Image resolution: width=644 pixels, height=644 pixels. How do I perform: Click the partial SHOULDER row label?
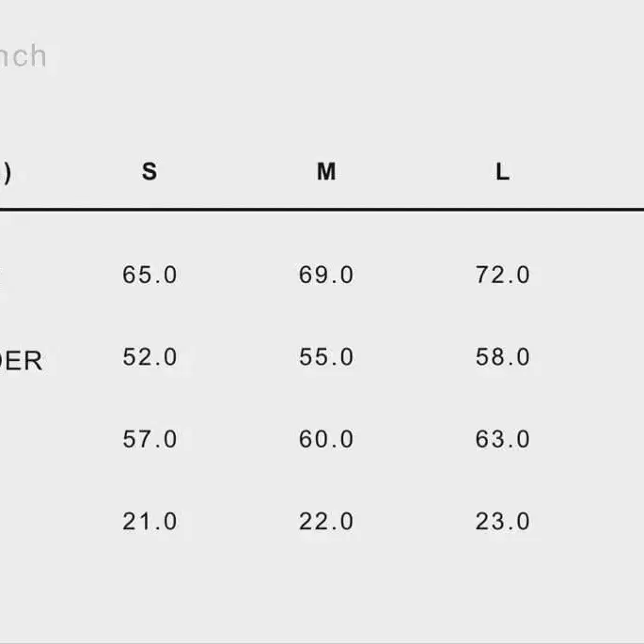coord(21,362)
